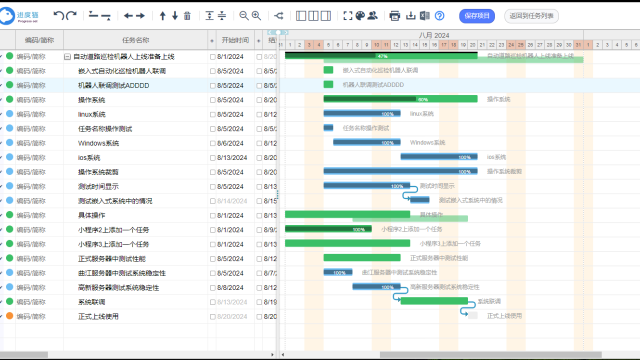Click 保存项目 button
This screenshot has width=640, height=360.
(477, 16)
